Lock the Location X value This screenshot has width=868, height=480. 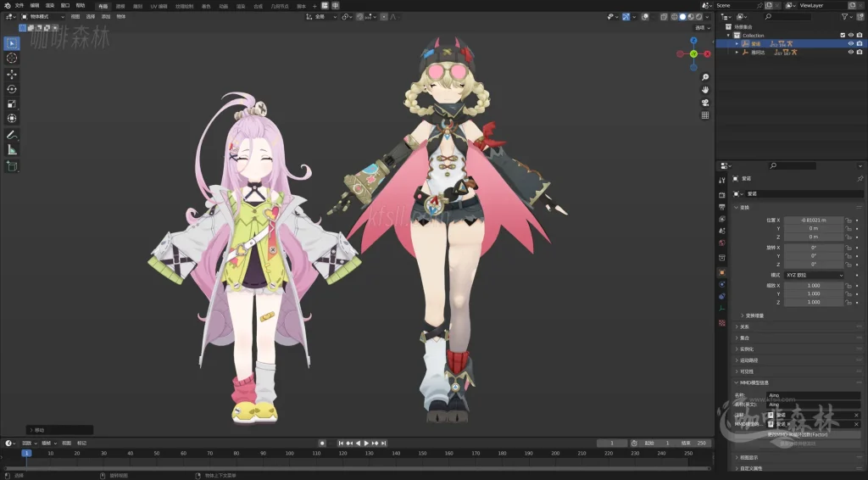tap(848, 220)
